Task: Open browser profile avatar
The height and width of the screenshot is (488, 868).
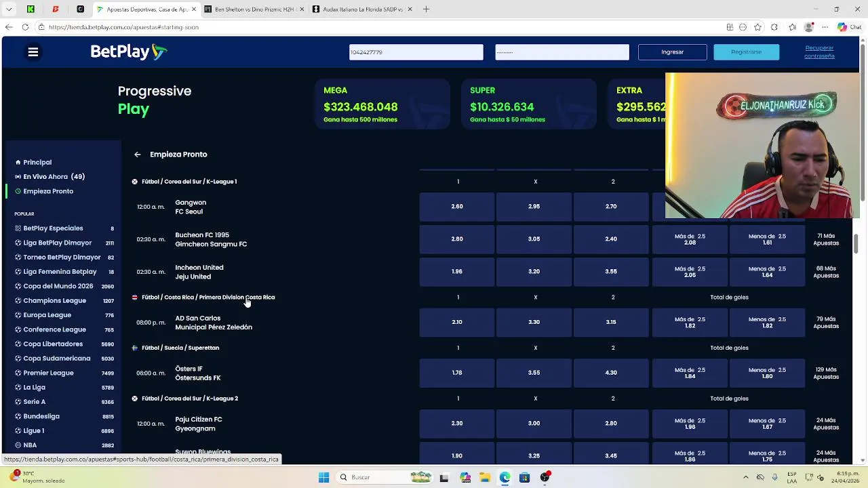Action: click(808, 27)
